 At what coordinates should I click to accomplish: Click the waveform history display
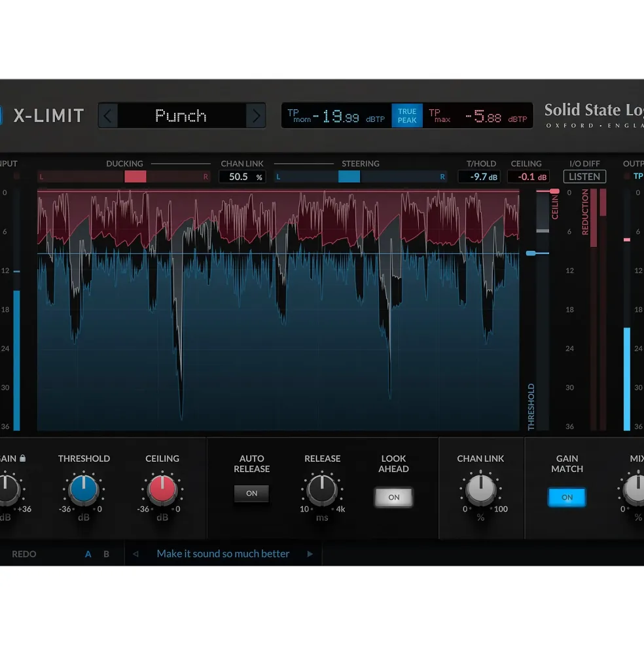[x=278, y=310]
